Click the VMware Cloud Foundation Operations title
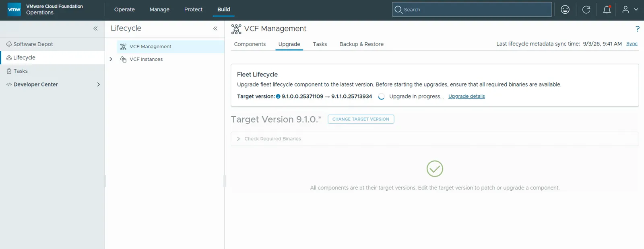Screen dimensions: 644x249 pyautogui.click(x=54, y=9)
